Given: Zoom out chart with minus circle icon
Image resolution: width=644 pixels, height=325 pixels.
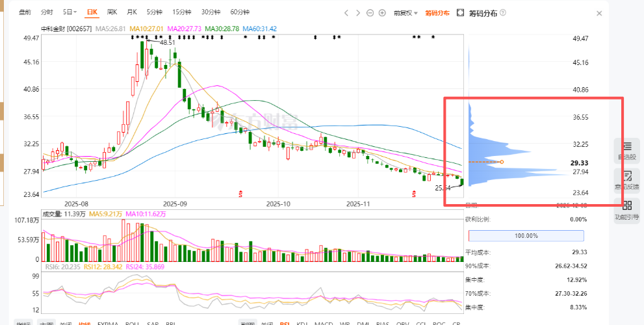Looking at the screenshot, I should point(370,13).
